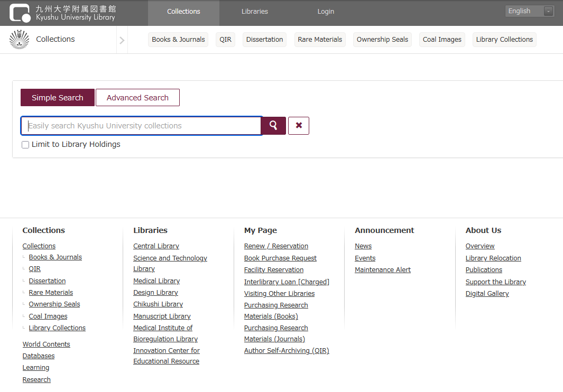Click the chevron arrow beside Collections
Viewport: 563px width, 392px height.
[122, 40]
